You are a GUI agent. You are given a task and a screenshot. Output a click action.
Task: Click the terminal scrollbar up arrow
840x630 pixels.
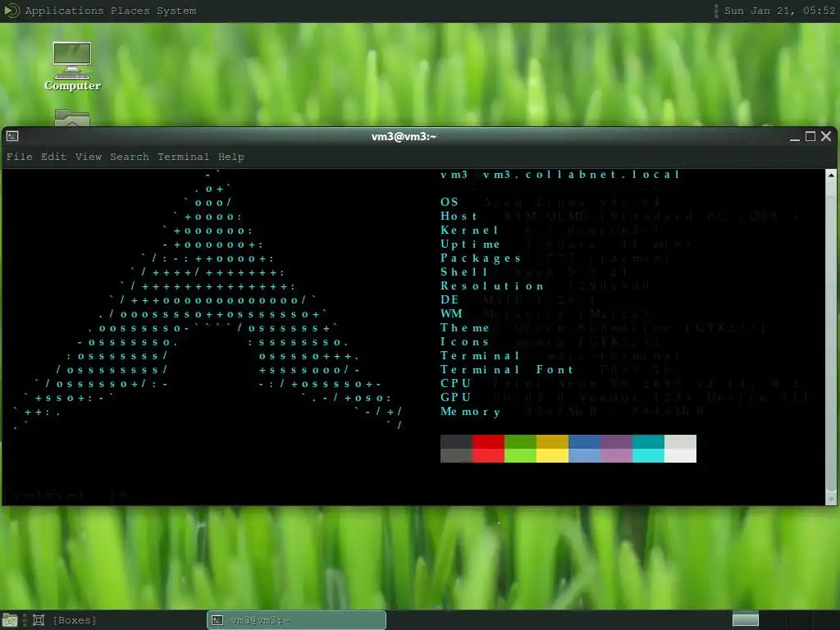point(831,176)
